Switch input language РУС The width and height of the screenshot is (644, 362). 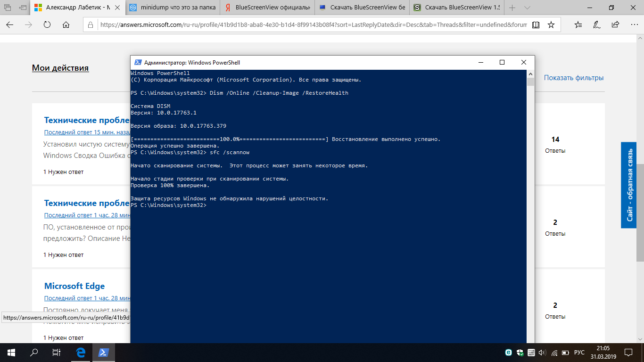click(x=579, y=353)
